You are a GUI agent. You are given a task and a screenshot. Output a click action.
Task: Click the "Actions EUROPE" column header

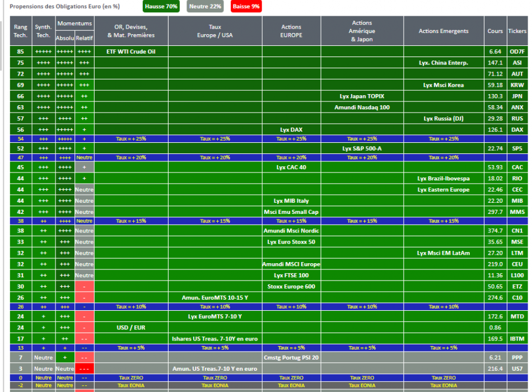pos(291,31)
